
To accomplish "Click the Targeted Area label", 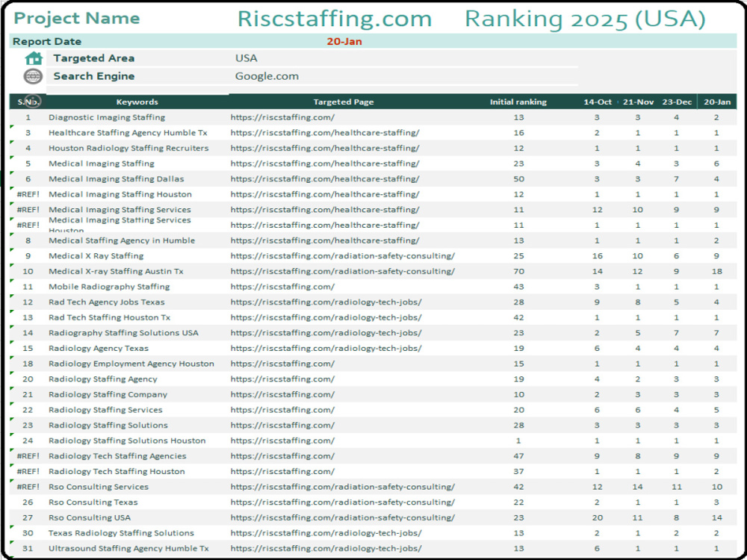I will click(94, 58).
